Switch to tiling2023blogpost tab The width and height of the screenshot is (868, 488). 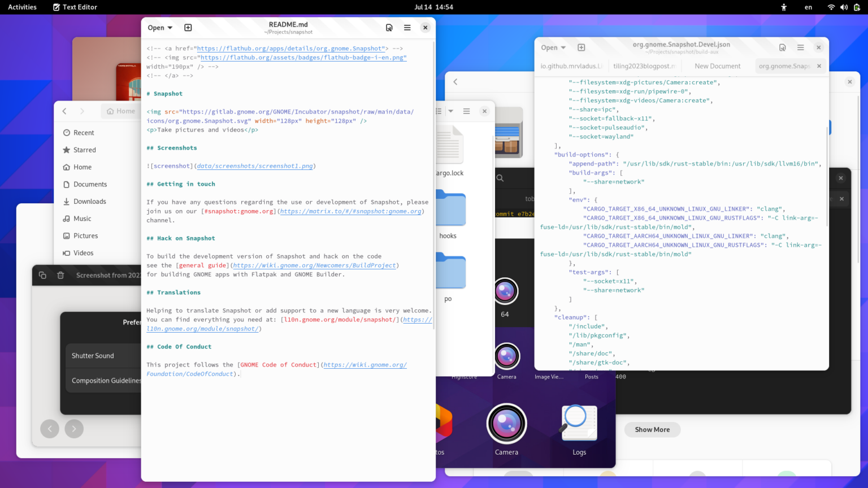coord(644,66)
